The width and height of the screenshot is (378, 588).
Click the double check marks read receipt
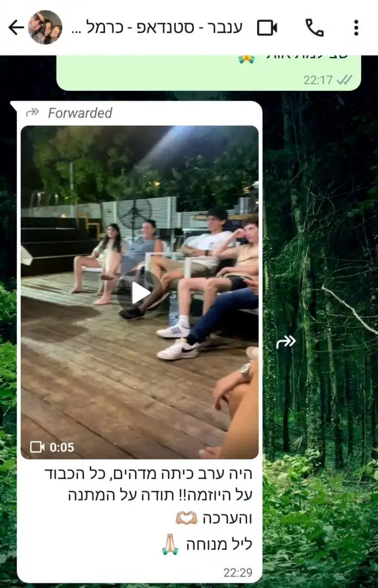pos(344,79)
